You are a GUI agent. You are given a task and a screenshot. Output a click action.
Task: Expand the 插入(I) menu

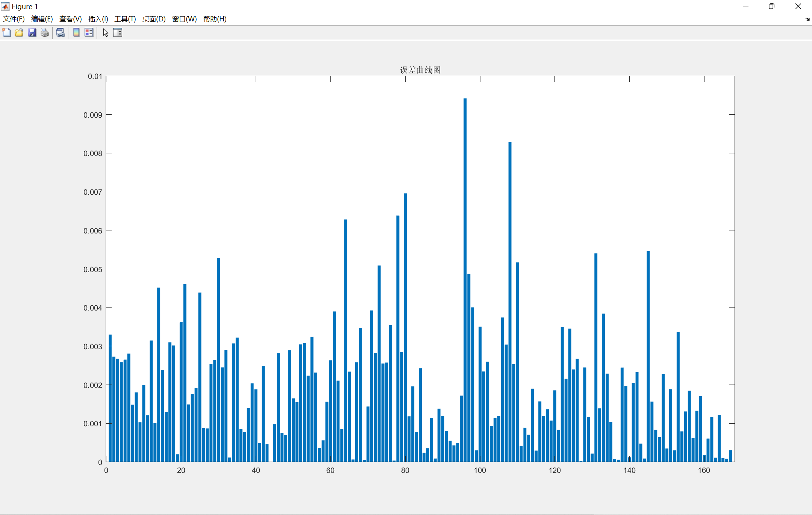tap(98, 19)
